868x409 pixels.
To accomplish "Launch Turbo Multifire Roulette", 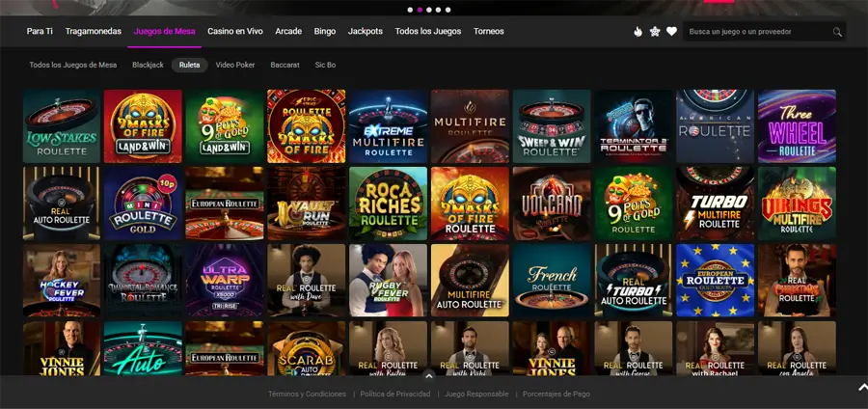I will click(x=716, y=204).
